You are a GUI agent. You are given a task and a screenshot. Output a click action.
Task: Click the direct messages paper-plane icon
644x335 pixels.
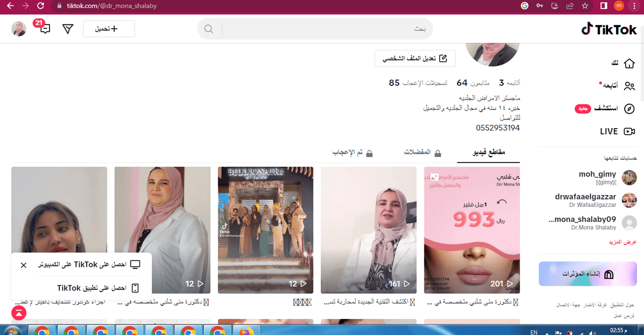68,29
